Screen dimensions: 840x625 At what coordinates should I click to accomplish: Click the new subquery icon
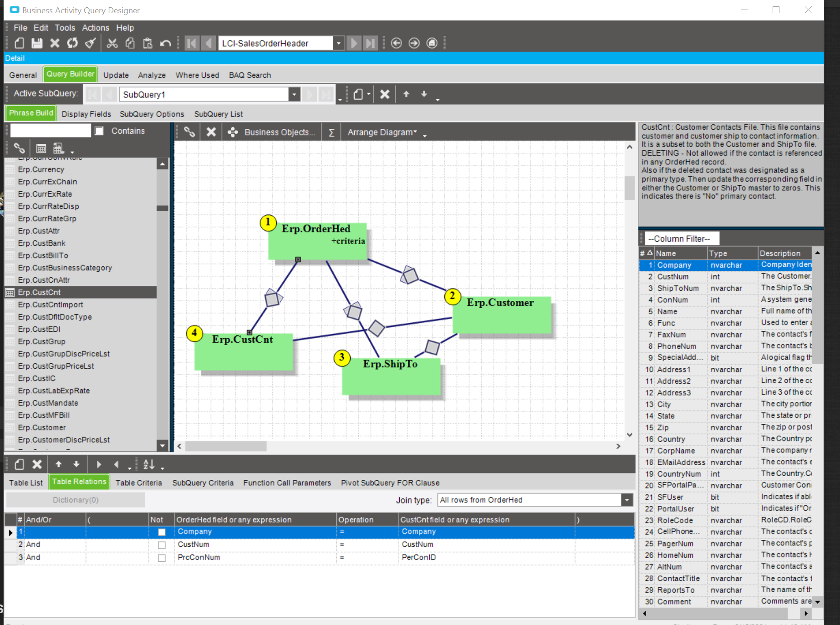[x=358, y=94]
